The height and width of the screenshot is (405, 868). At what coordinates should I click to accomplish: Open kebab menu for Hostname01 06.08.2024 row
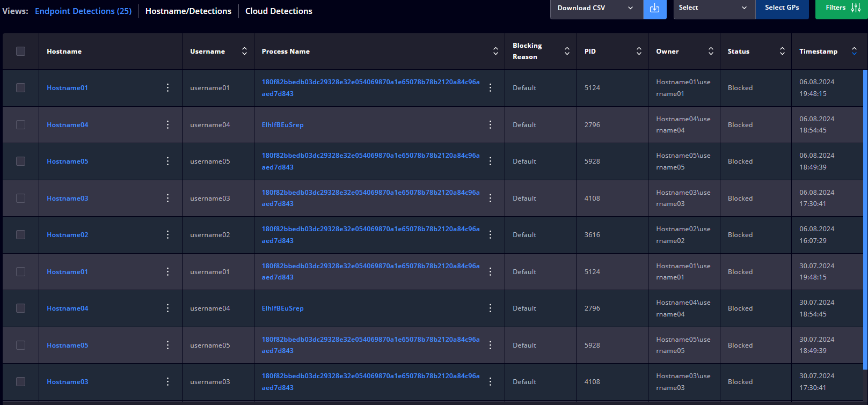[x=167, y=87]
